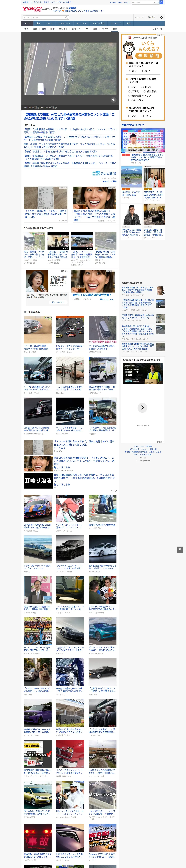Select the 死亡 radio option
Screen dimensions: 186x868
pos(129,87)
